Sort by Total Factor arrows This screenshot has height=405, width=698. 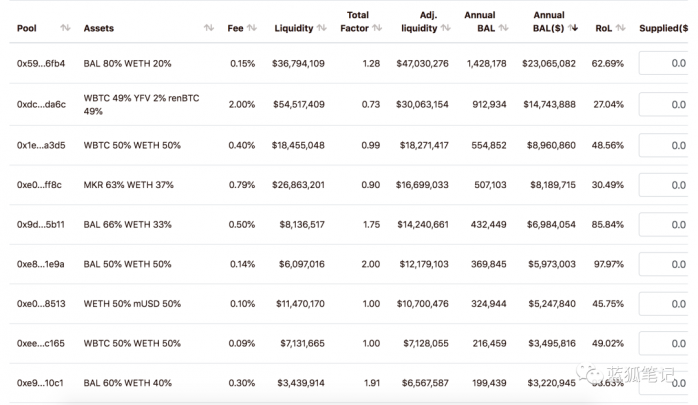pyautogui.click(x=377, y=28)
